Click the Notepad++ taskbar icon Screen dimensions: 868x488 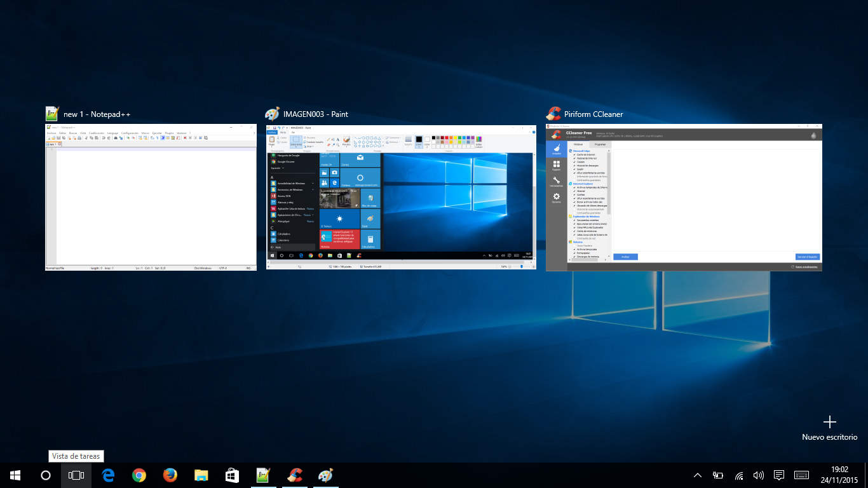pos(263,475)
